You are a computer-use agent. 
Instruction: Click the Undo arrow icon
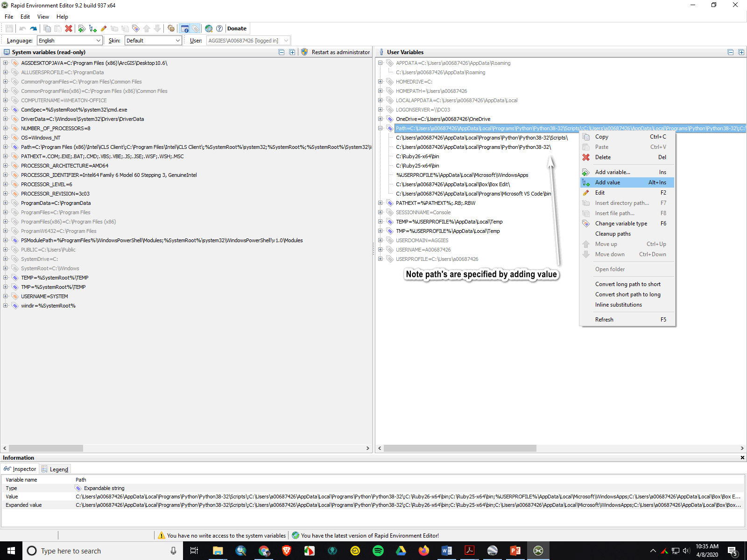pyautogui.click(x=22, y=28)
